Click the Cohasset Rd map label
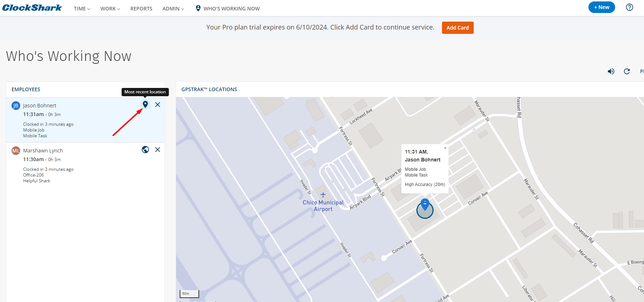Image resolution: width=644 pixels, height=302 pixels. pos(583,233)
